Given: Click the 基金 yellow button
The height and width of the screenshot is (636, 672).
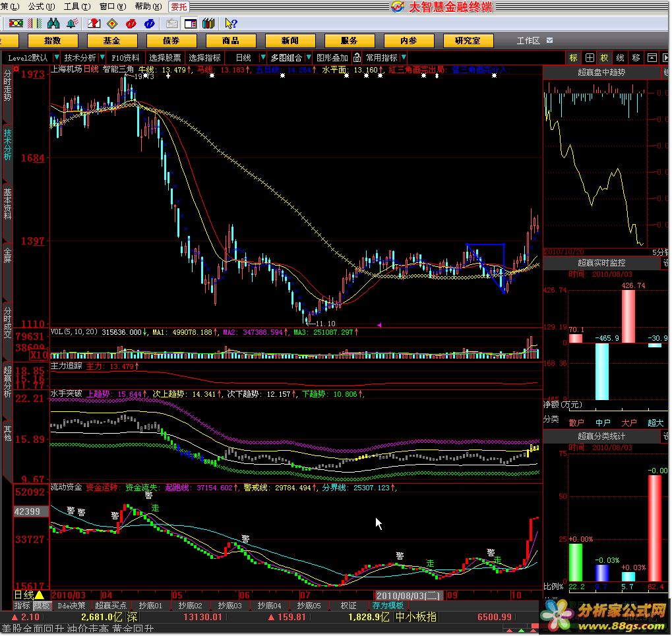Looking at the screenshot, I should (112, 41).
